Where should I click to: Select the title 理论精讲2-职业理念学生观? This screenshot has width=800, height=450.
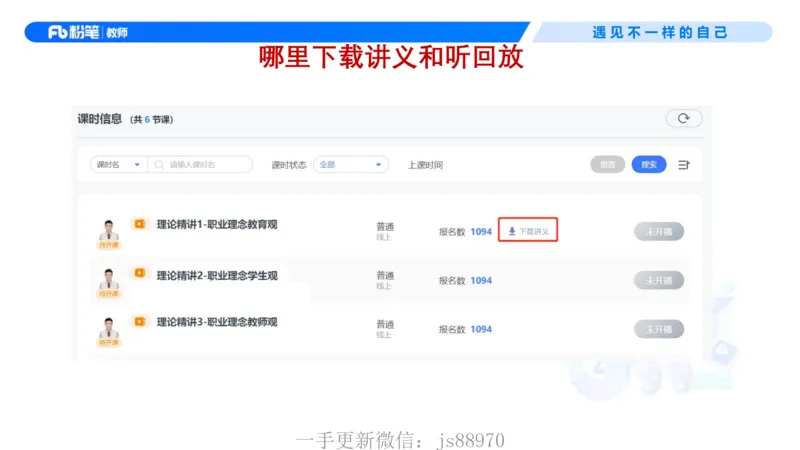click(x=217, y=276)
